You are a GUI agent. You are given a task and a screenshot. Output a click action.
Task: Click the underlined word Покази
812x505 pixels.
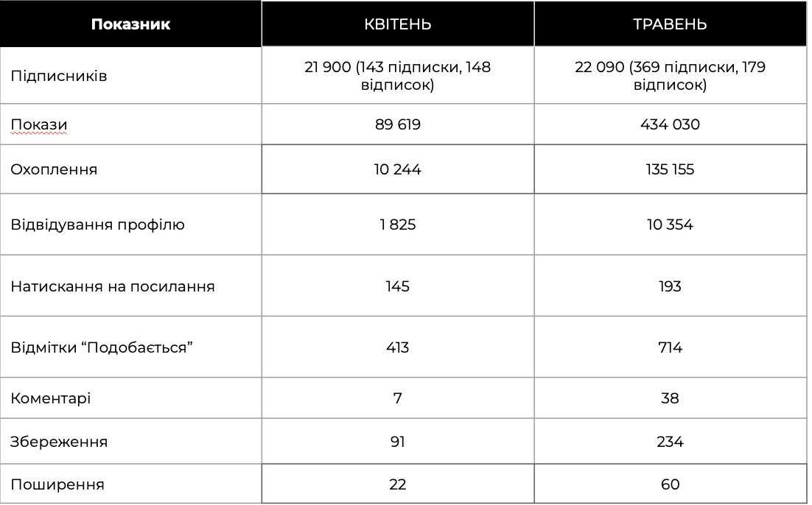pyautogui.click(x=39, y=124)
